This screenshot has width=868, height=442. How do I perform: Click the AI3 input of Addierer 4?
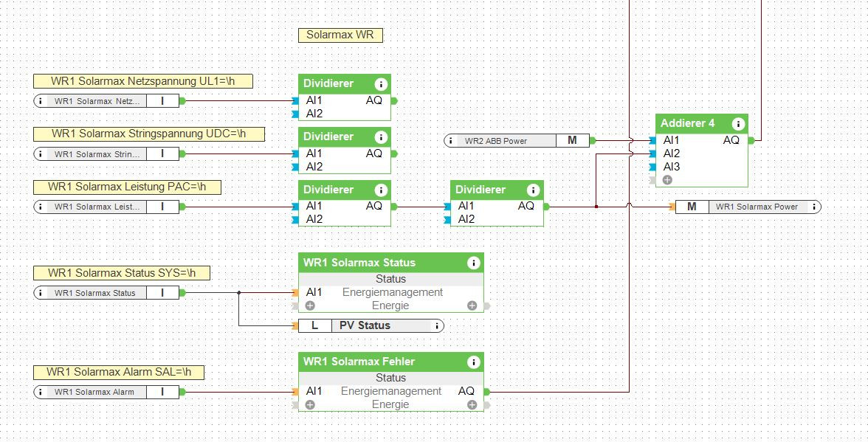[670, 167]
